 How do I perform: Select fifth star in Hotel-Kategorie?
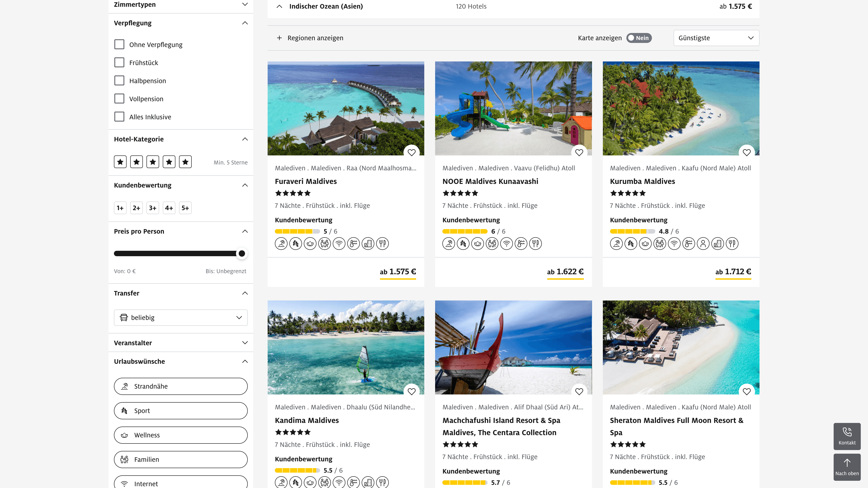tap(185, 162)
